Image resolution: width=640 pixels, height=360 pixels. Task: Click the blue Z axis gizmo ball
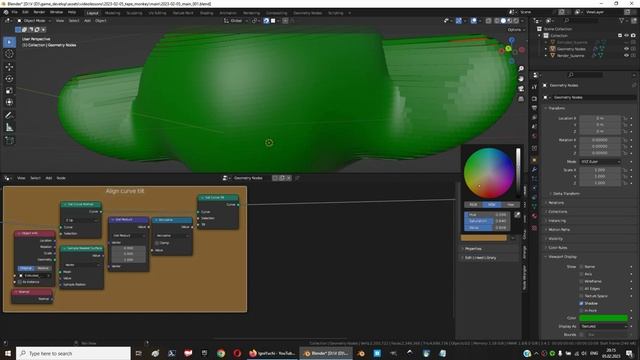point(511,40)
